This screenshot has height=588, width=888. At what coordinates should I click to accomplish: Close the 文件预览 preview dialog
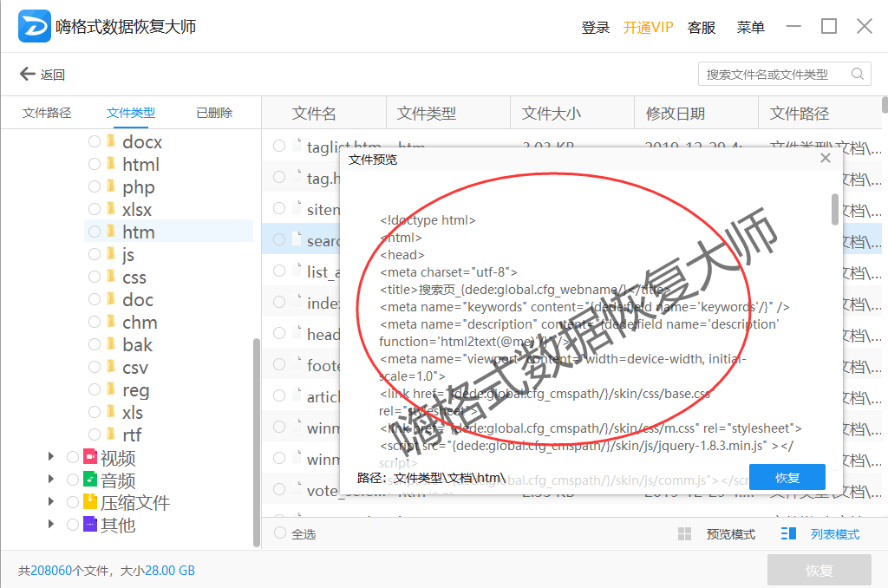(826, 159)
